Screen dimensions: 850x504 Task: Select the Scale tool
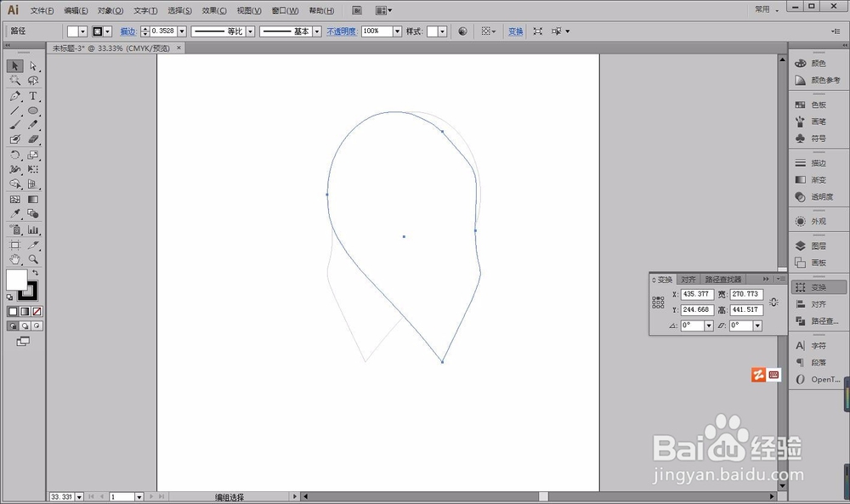click(33, 155)
